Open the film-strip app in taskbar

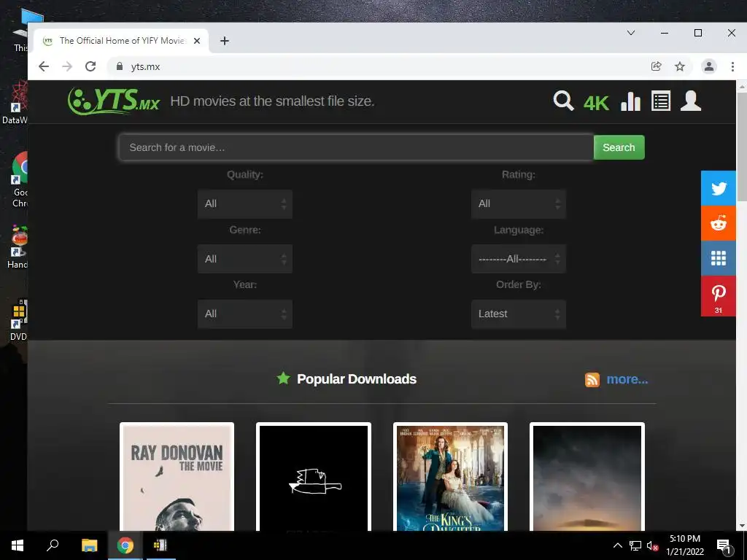(160, 545)
